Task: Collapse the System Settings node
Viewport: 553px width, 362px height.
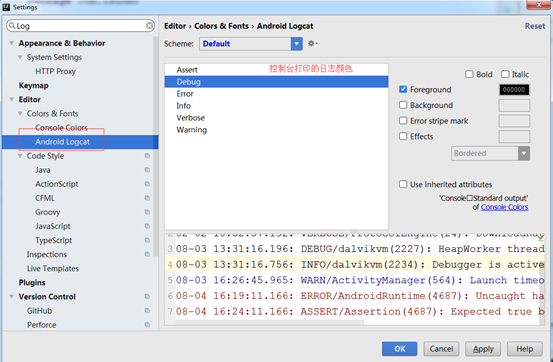Action: tap(20, 57)
